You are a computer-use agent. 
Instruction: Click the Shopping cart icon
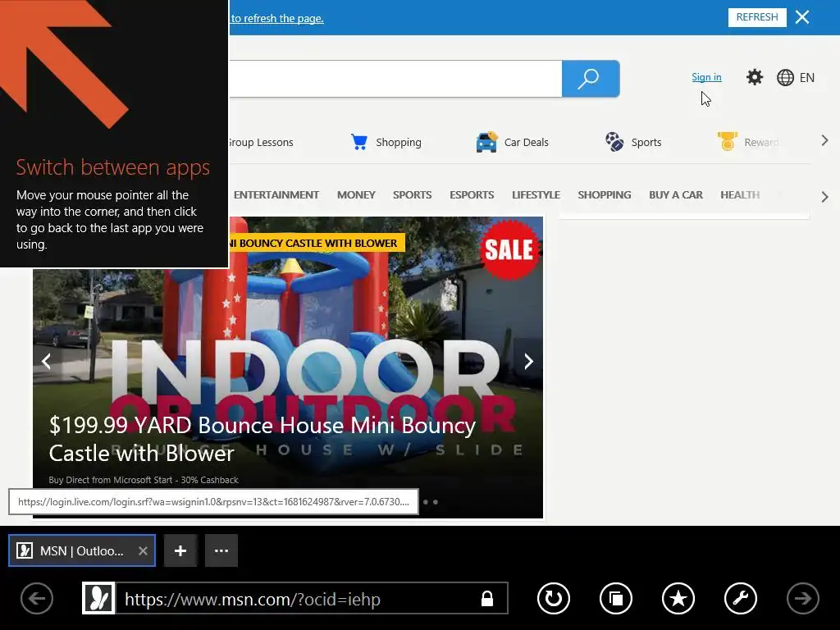tap(359, 142)
